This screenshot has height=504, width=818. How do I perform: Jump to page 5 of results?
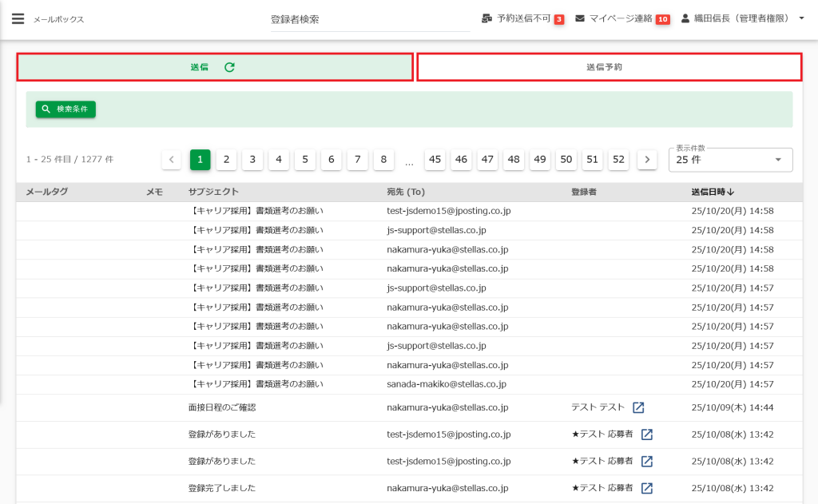click(304, 160)
